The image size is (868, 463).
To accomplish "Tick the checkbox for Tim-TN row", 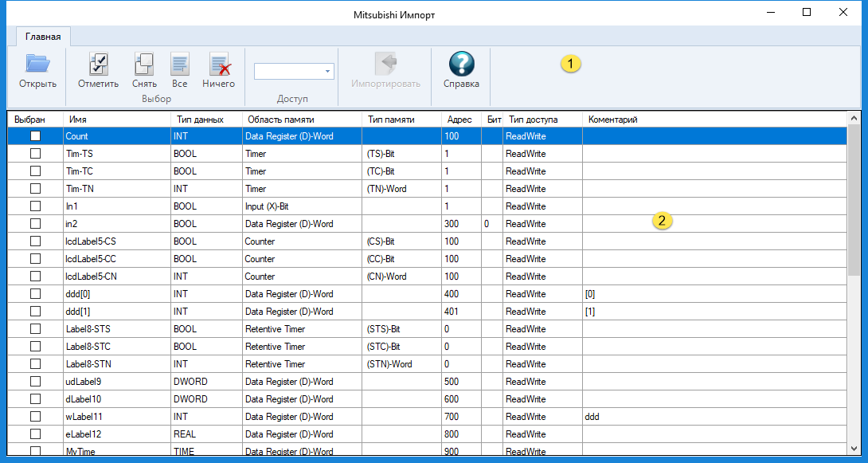I will tap(35, 188).
